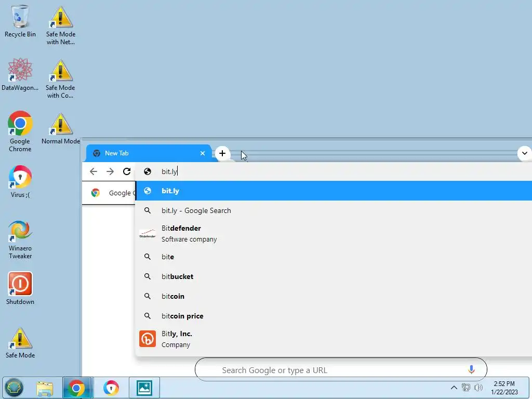532x399 pixels.
Task: Click the Chrome logo in Google bar
Action: coord(96,193)
